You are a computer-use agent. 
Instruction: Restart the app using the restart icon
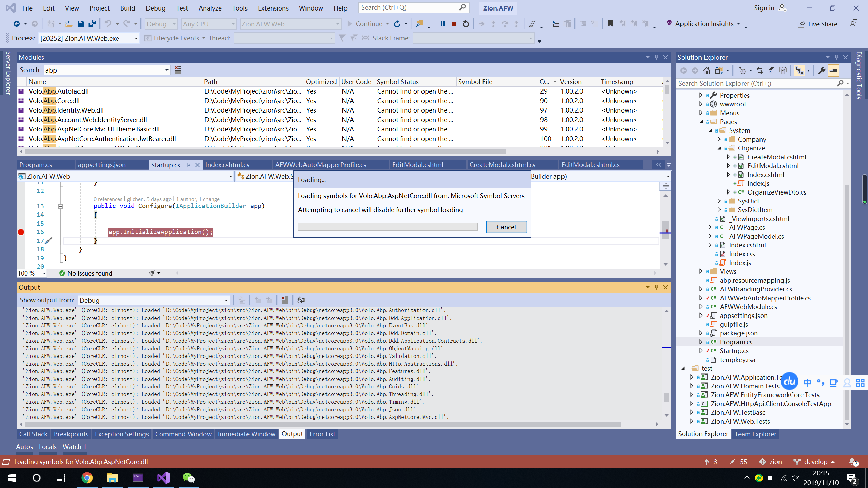pyautogui.click(x=466, y=24)
